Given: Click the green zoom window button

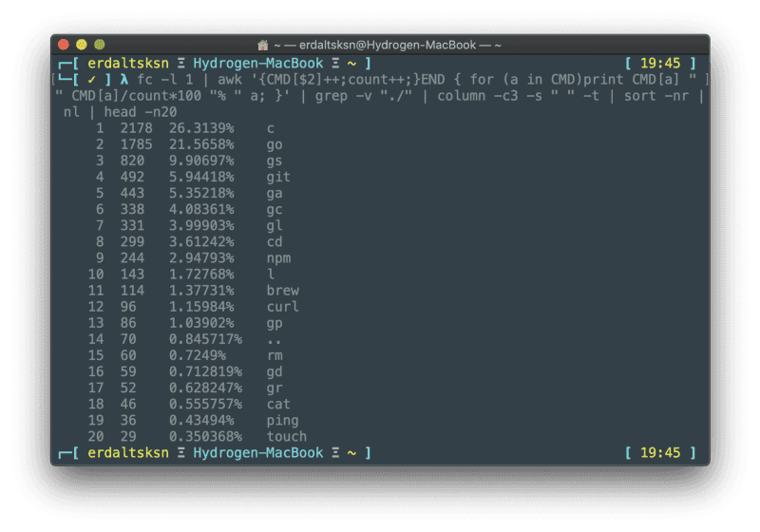Looking at the screenshot, I should tap(100, 45).
